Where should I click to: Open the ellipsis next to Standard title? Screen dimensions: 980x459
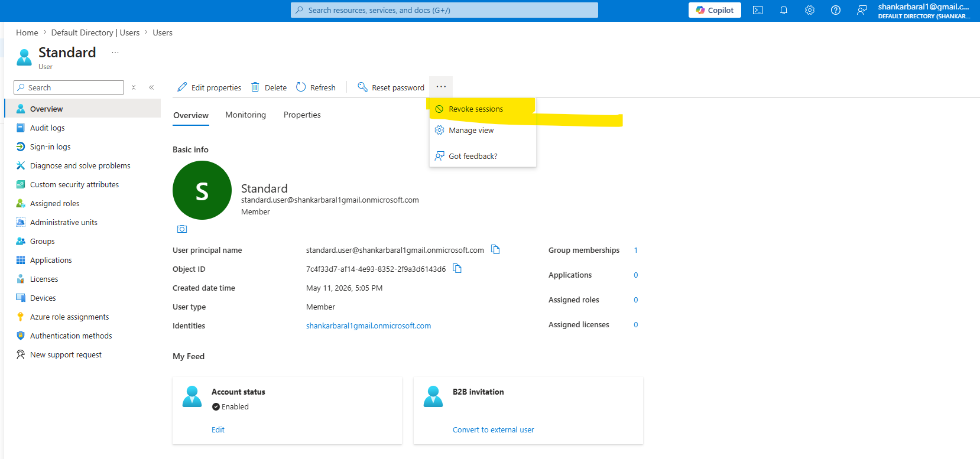[x=115, y=53]
